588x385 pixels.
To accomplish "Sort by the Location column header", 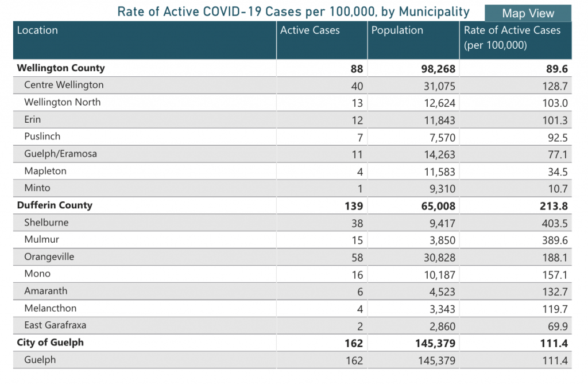I will tap(38, 31).
